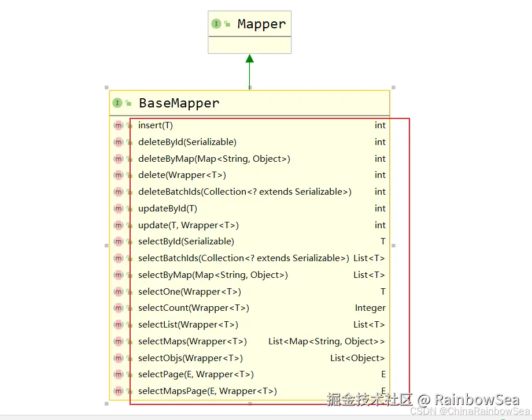Select the update(T, Wrapper<T>) method

(189, 225)
